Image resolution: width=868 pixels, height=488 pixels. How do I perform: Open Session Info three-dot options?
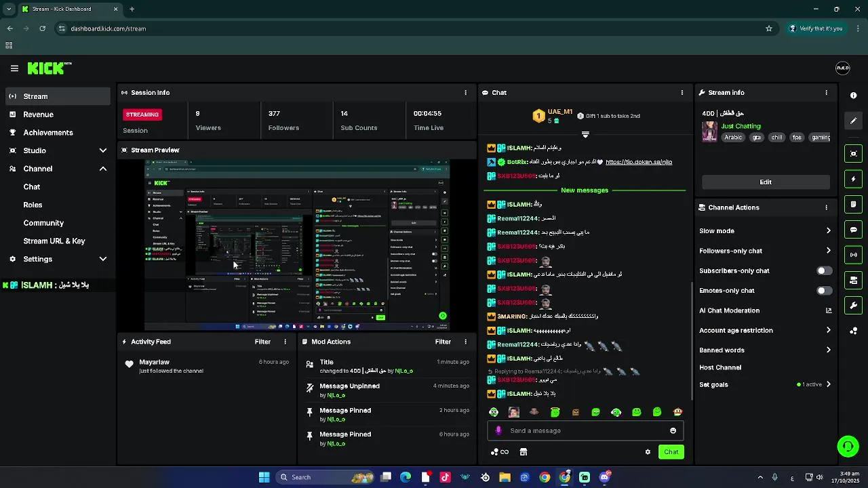(x=465, y=93)
